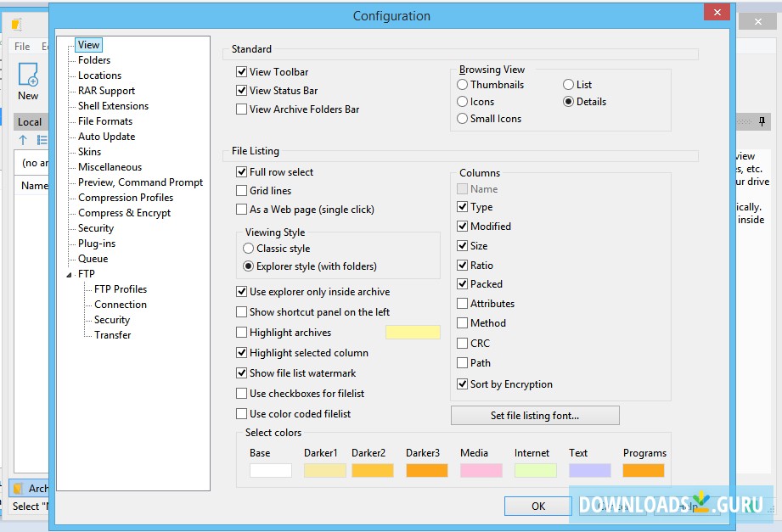Select Icons browsing view
782x532 pixels.
coord(462,102)
